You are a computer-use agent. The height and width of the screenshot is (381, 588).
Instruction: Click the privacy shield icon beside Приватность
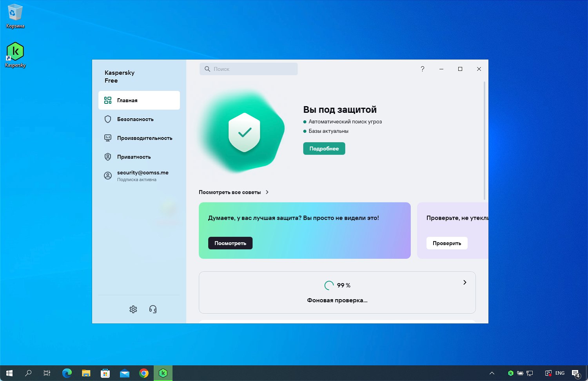pos(108,157)
